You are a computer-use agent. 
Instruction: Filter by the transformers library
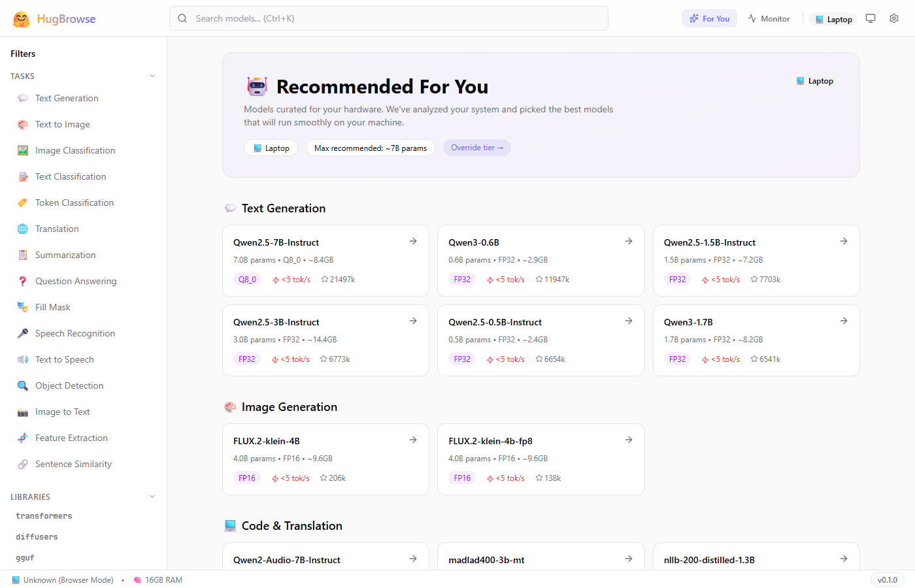[44, 515]
